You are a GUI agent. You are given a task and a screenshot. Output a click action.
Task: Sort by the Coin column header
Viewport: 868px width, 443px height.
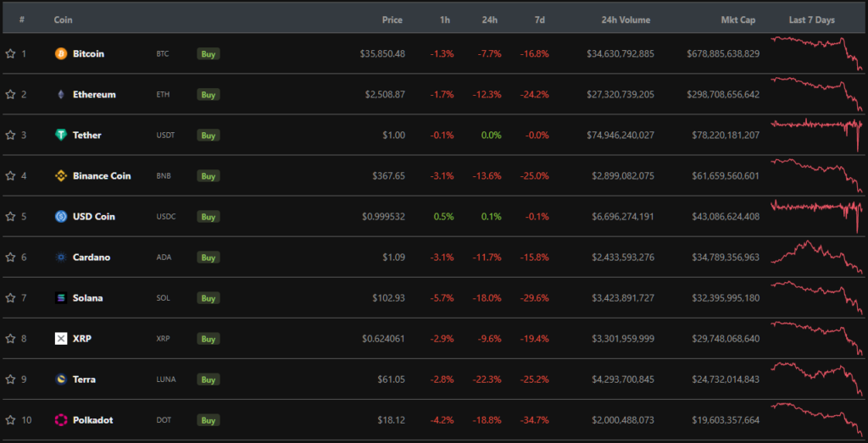(x=63, y=19)
